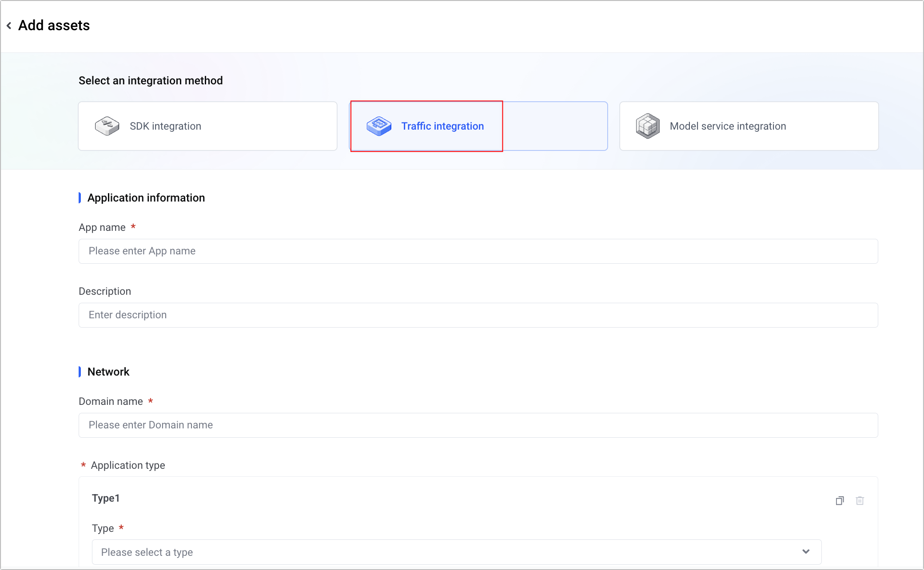Click the Add assets page title
The height and width of the screenshot is (570, 924).
(x=54, y=26)
